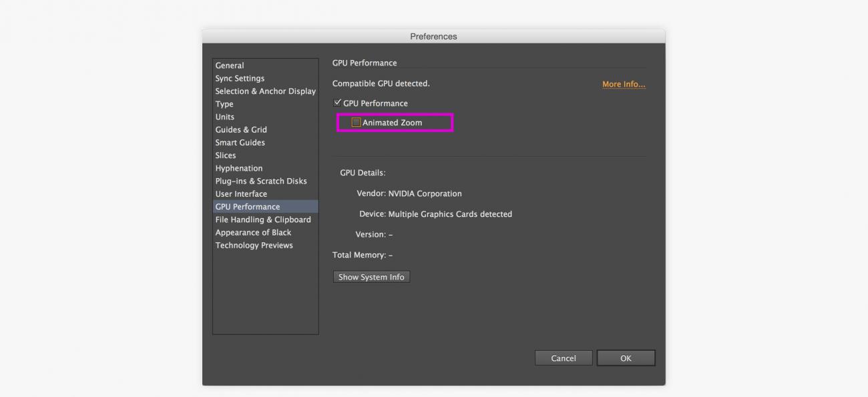Image resolution: width=868 pixels, height=397 pixels.
Task: Open User Interface preferences
Action: pos(265,194)
